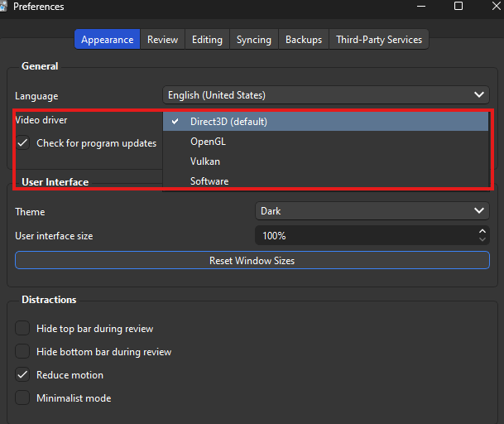Enable Hide bottom bar during review
The image size is (504, 424).
(22, 352)
